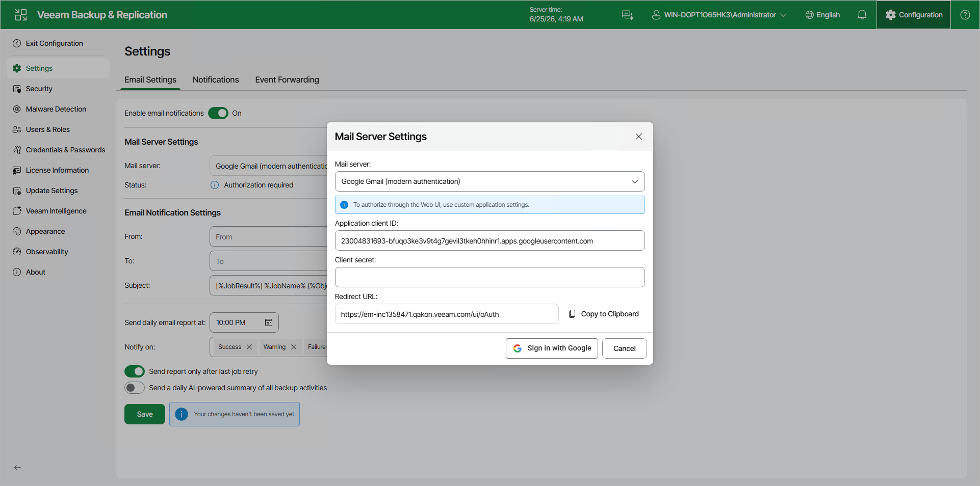Open the remote sessions icon in header
980x486 pixels.
pyautogui.click(x=628, y=15)
